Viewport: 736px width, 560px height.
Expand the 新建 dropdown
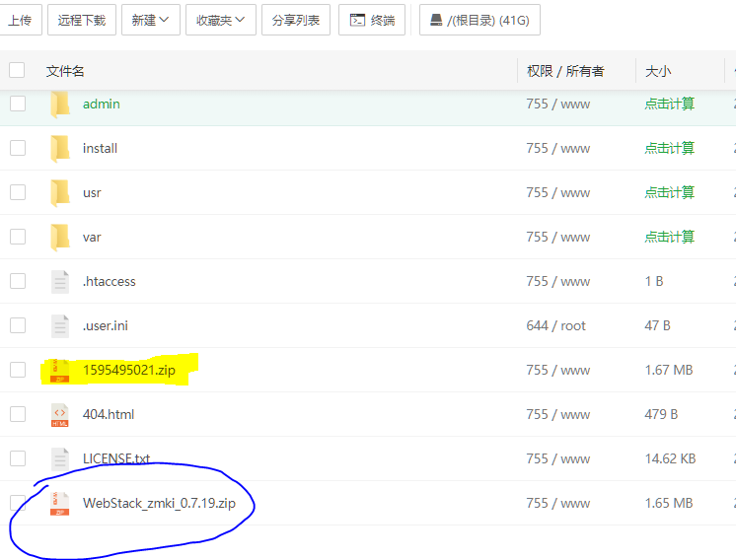[150, 20]
